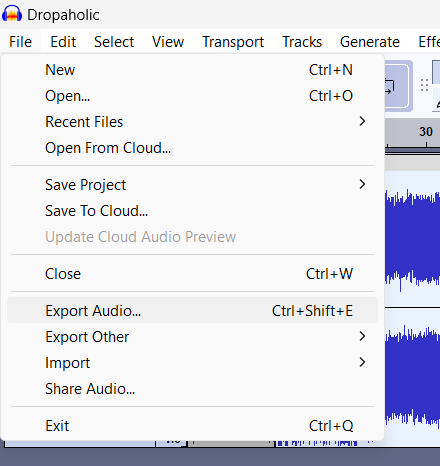Expand the Save Project submenu arrow
The image size is (440, 466).
coord(362,184)
